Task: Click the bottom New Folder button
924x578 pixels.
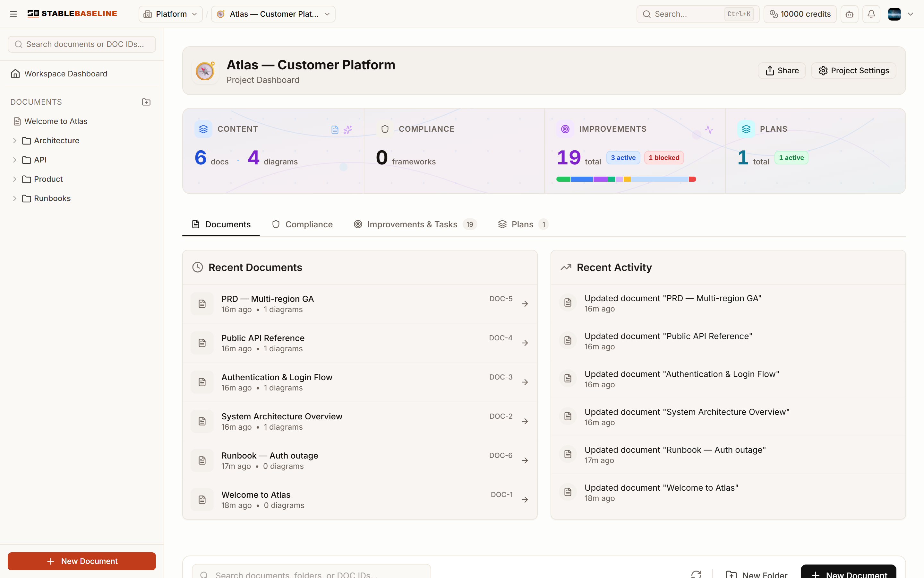Action: (757, 574)
